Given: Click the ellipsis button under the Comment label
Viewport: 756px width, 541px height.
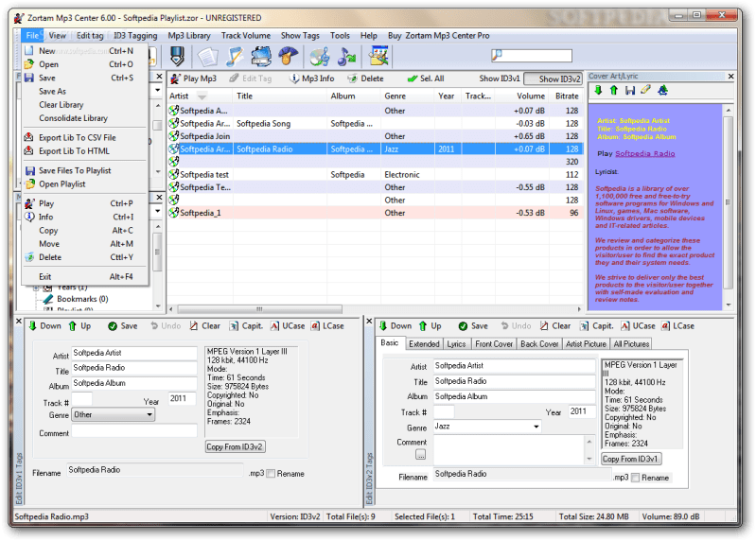Looking at the screenshot, I should (x=420, y=454).
